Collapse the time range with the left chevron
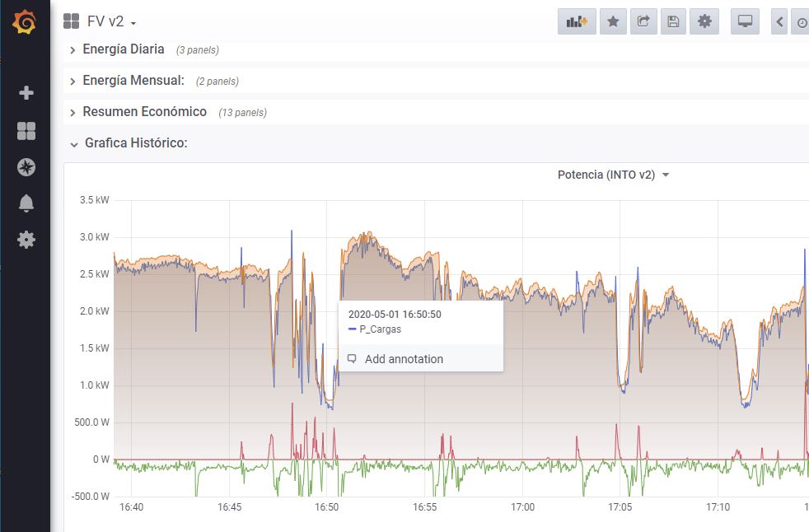809x532 pixels. click(777, 21)
